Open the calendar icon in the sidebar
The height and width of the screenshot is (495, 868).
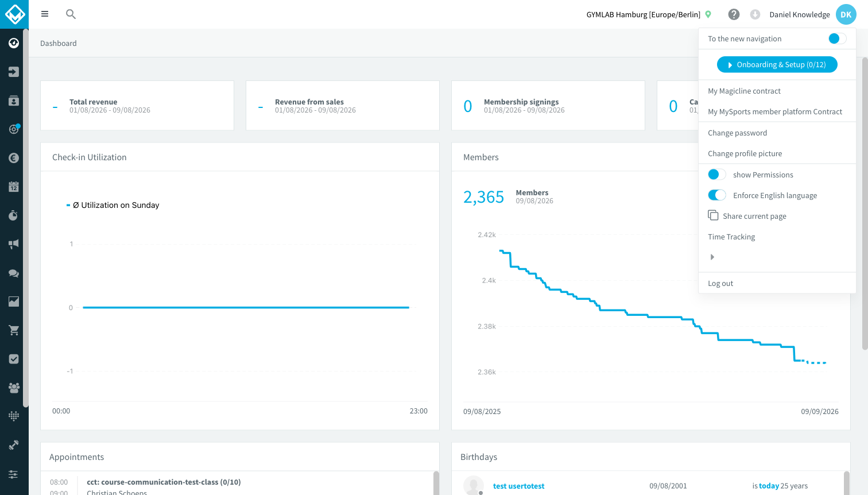(x=14, y=187)
